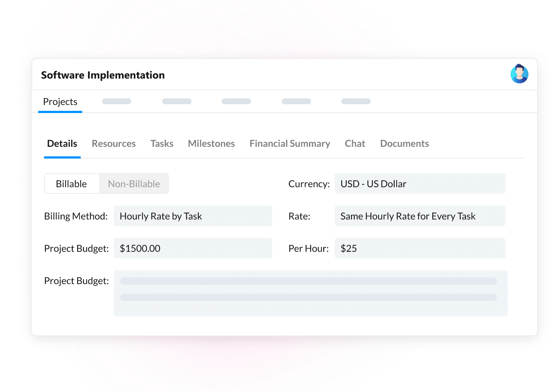Click the second placeholder navigation item

(x=176, y=101)
